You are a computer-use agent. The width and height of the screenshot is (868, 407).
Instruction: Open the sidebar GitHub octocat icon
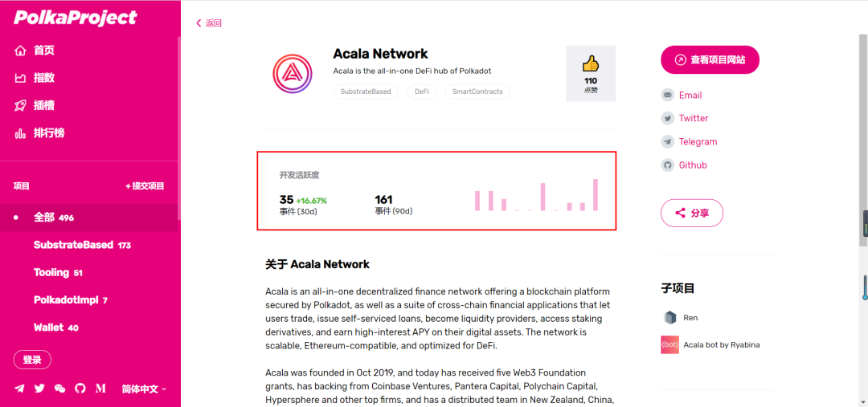pyautogui.click(x=80, y=389)
